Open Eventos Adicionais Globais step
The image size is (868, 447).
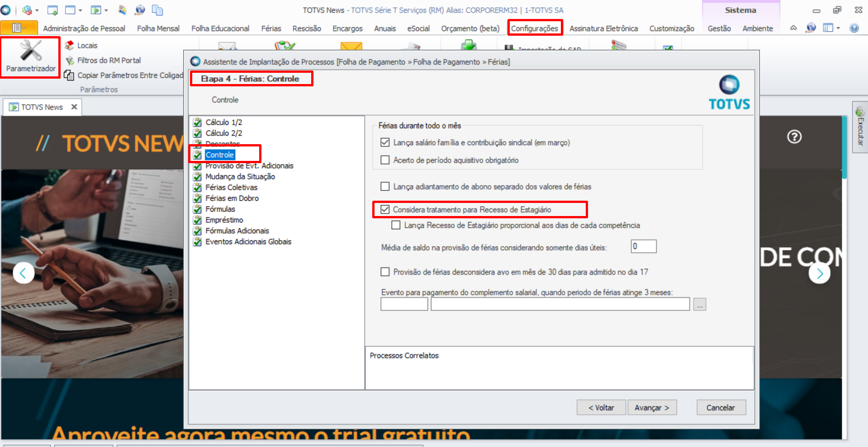[248, 241]
